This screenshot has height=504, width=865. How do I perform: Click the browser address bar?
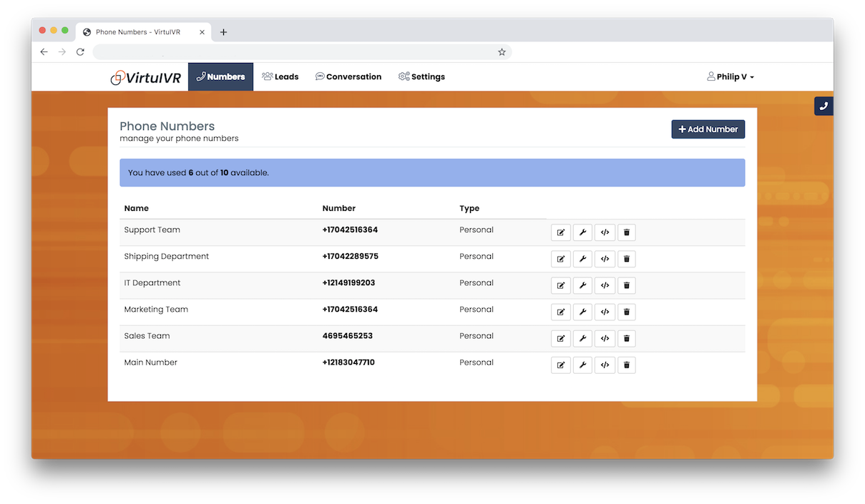[293, 52]
